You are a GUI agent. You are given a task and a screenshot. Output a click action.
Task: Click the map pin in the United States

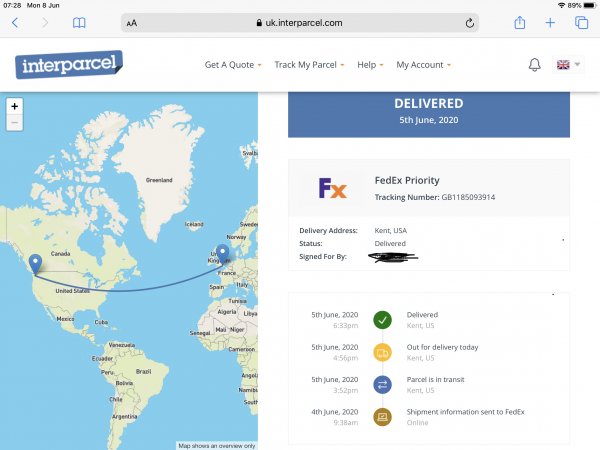[35, 264]
